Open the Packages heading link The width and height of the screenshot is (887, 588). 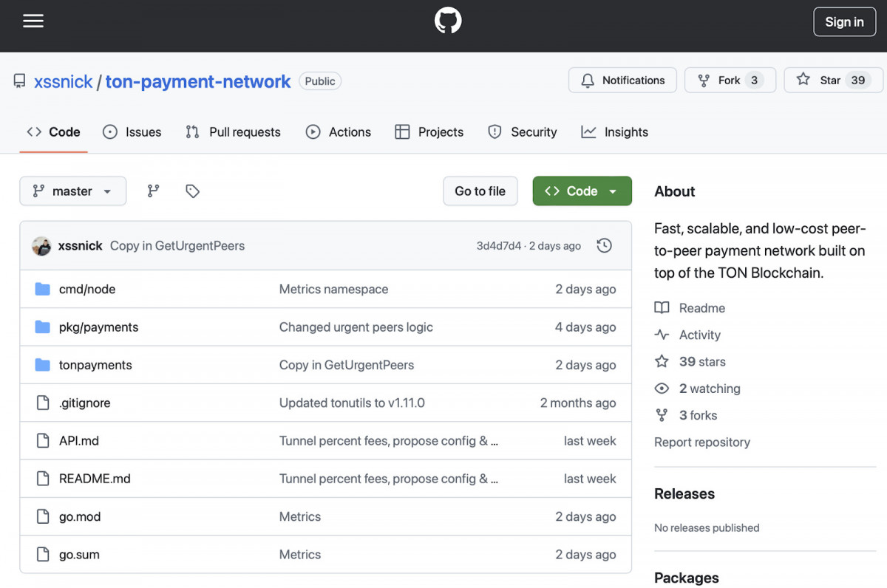point(687,578)
